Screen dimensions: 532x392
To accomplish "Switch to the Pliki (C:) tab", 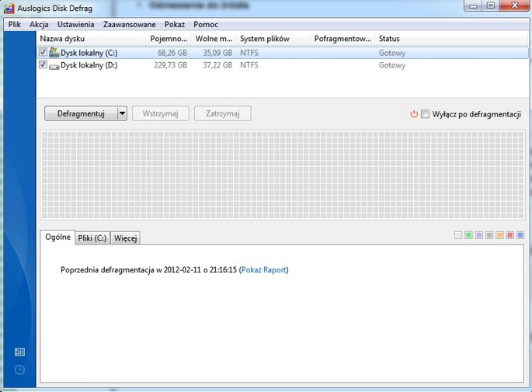I will pyautogui.click(x=92, y=238).
